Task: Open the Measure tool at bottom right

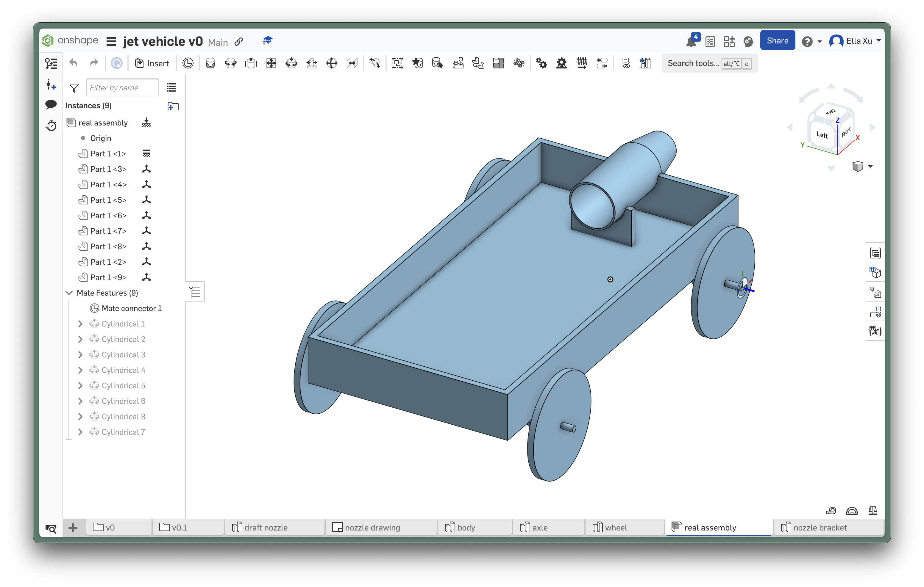Action: (831, 511)
